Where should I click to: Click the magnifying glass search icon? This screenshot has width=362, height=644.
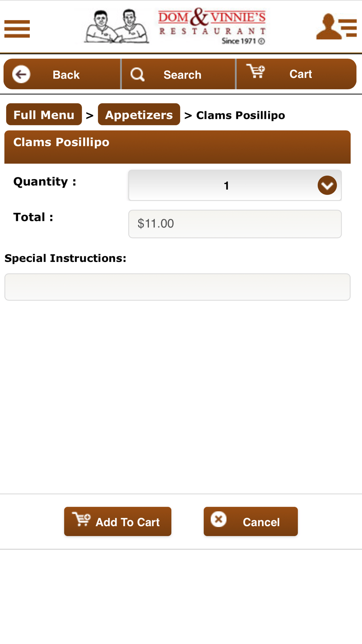click(x=138, y=75)
